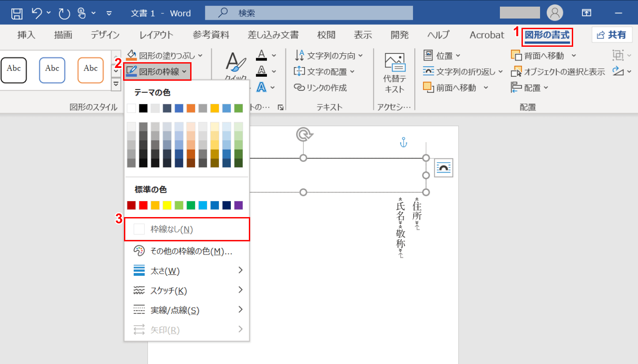Screen dimensions: 638x364
Task: Click the 共有 share button
Action: point(612,35)
